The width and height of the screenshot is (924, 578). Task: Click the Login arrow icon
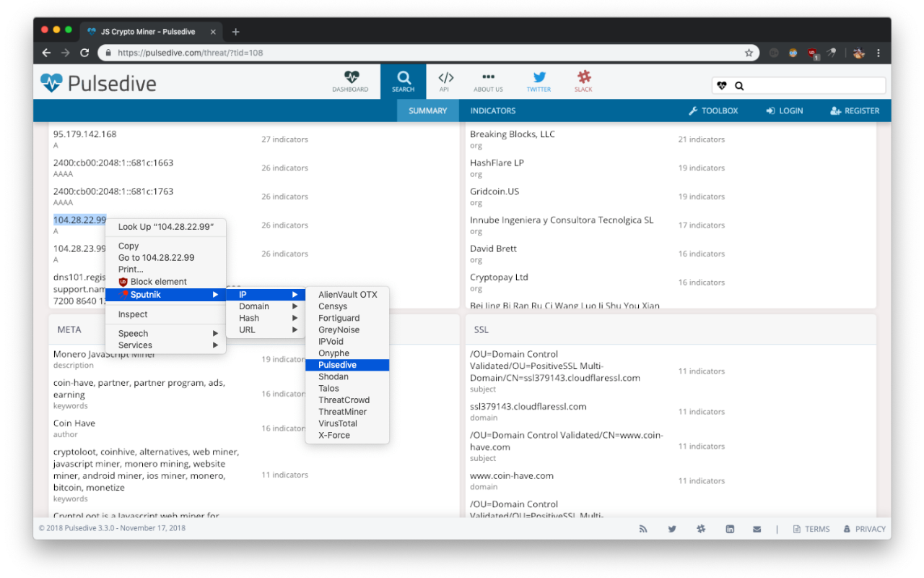(x=770, y=111)
